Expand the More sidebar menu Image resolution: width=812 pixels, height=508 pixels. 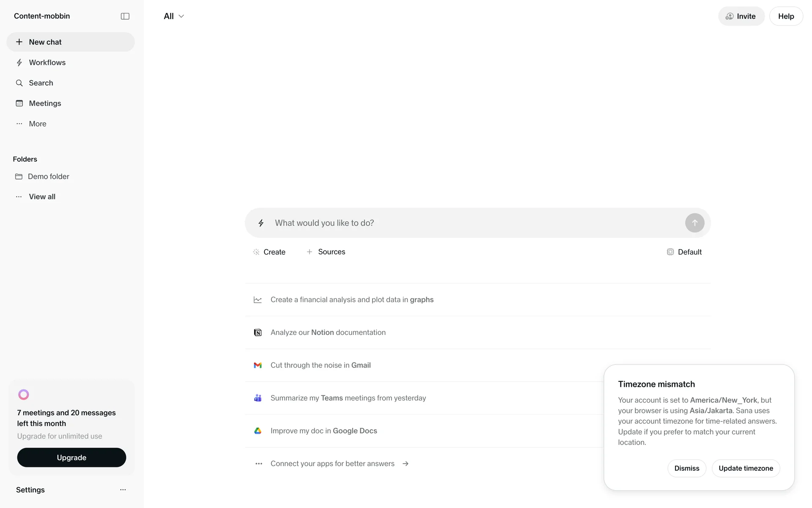coord(37,124)
